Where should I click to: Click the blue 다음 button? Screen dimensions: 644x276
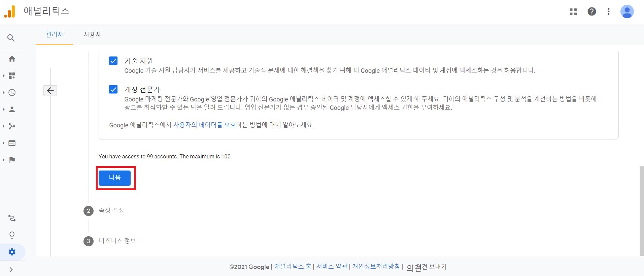click(114, 178)
